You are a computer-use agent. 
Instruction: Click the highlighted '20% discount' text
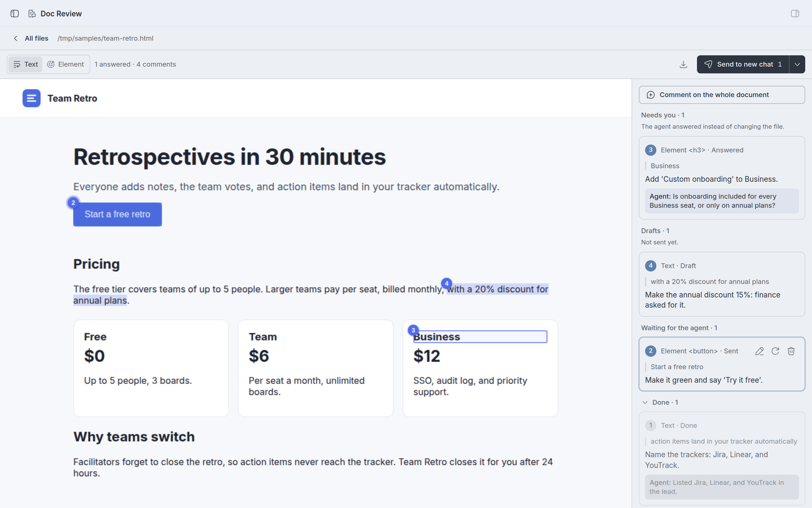click(x=498, y=289)
